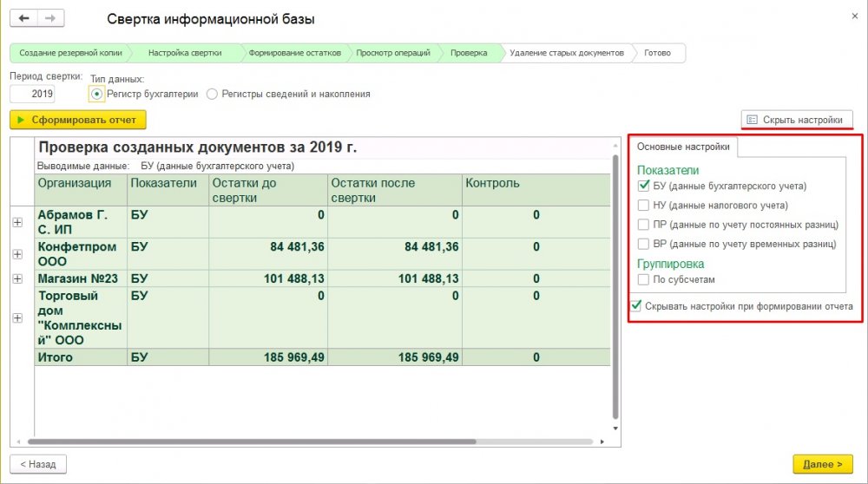Image resolution: width=868 pixels, height=484 pixels.
Task: Open the Настройка свертки step
Action: [x=185, y=53]
